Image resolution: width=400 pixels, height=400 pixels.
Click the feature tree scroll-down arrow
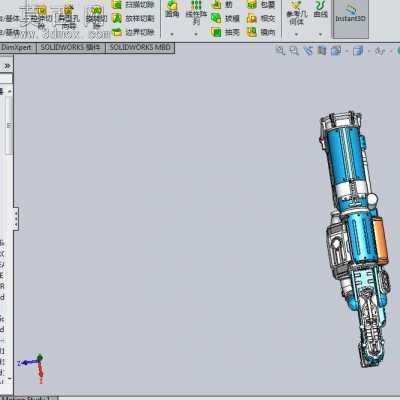(10, 379)
